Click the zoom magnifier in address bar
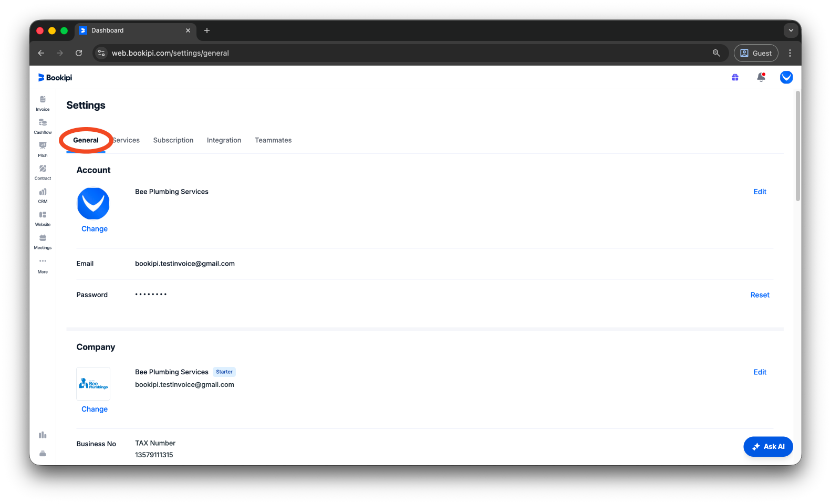 (x=716, y=53)
